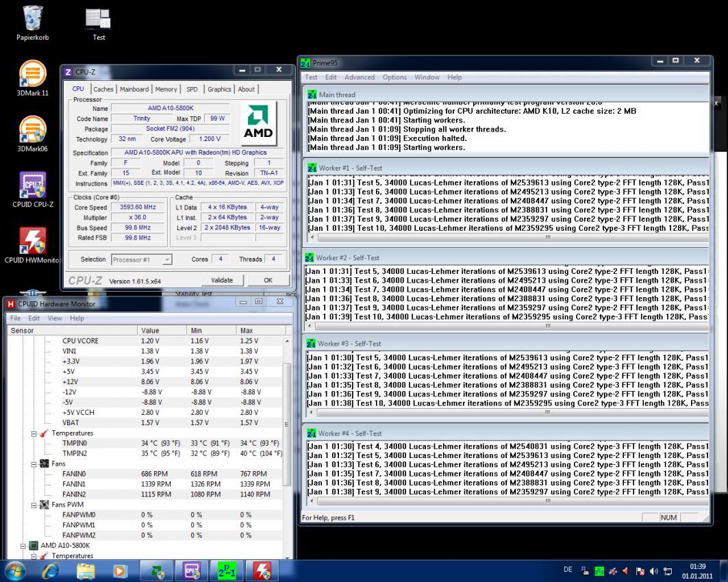Click the chip icon beside AMD A10-5800K

click(x=34, y=545)
